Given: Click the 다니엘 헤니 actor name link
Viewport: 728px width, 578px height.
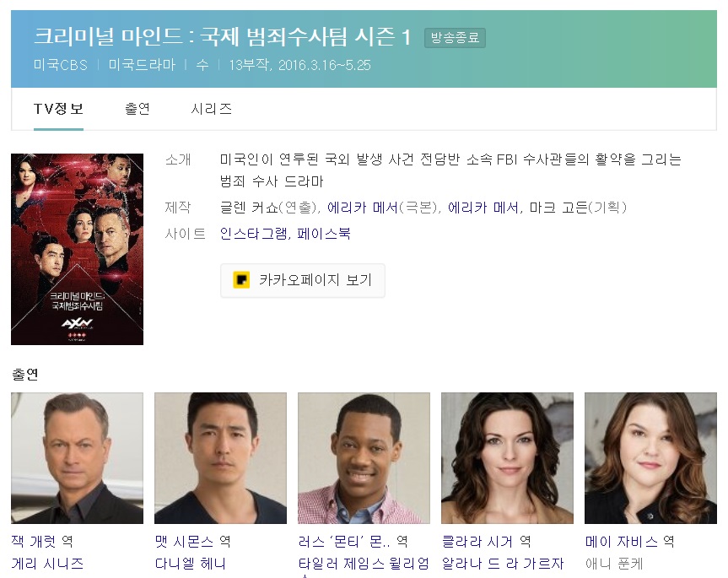Looking at the screenshot, I should 191,564.
